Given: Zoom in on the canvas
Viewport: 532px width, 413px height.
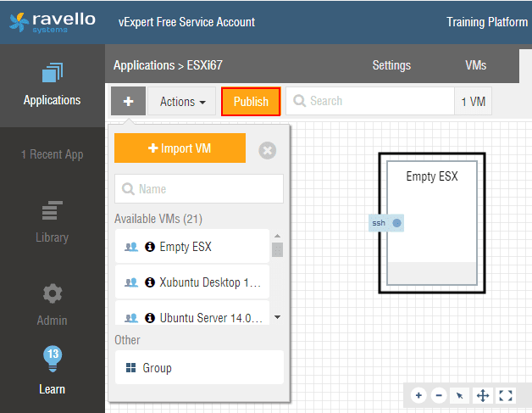Looking at the screenshot, I should coord(418,395).
